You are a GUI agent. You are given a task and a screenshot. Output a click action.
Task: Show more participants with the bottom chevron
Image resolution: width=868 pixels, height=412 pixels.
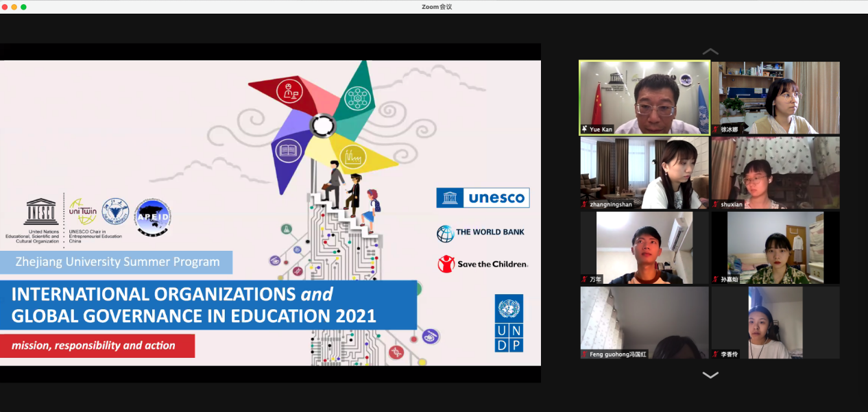(x=710, y=375)
